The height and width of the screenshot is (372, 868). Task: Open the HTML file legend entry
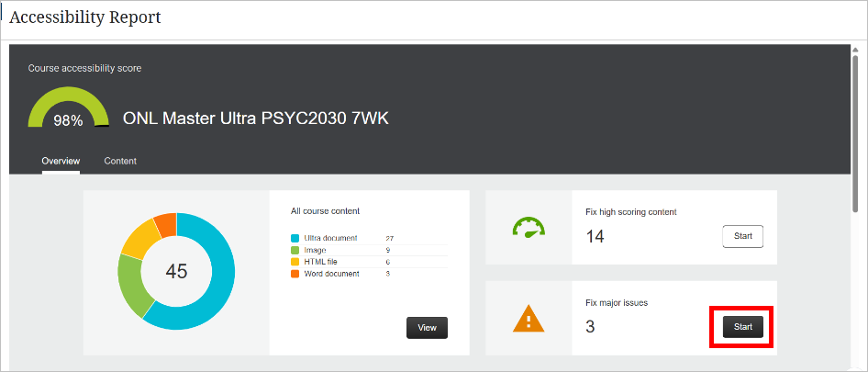323,262
